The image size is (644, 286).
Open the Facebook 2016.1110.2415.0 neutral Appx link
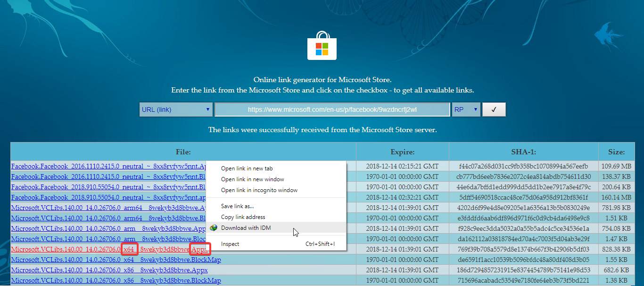(x=108, y=166)
